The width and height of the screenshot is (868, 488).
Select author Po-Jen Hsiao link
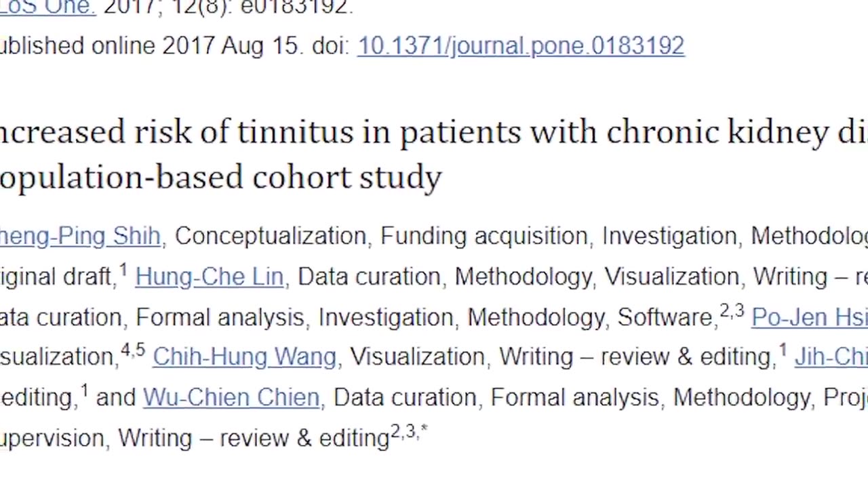point(808,317)
